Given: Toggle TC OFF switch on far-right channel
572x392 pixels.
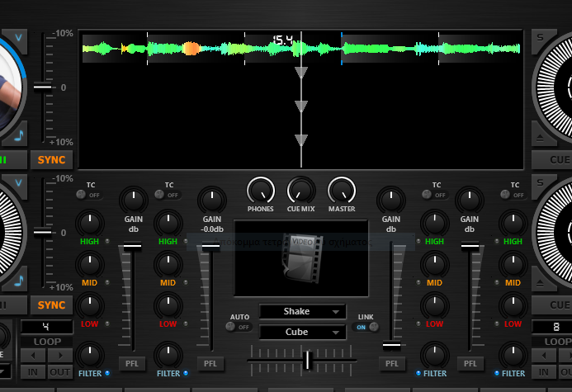Looking at the screenshot, I should point(513,195).
